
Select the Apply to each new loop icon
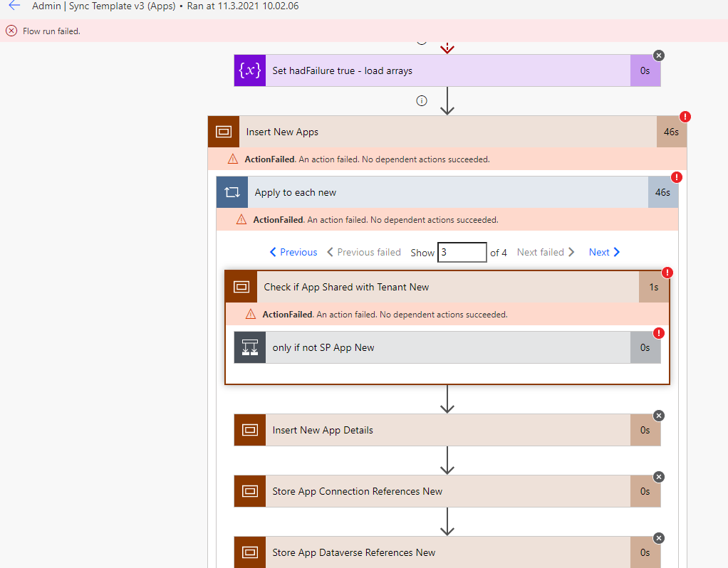click(x=232, y=192)
